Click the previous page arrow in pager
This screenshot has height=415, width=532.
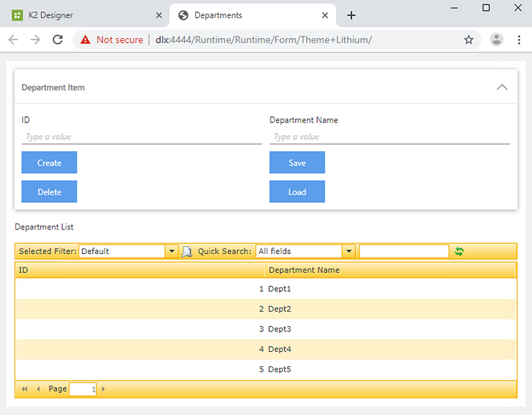pyautogui.click(x=38, y=389)
